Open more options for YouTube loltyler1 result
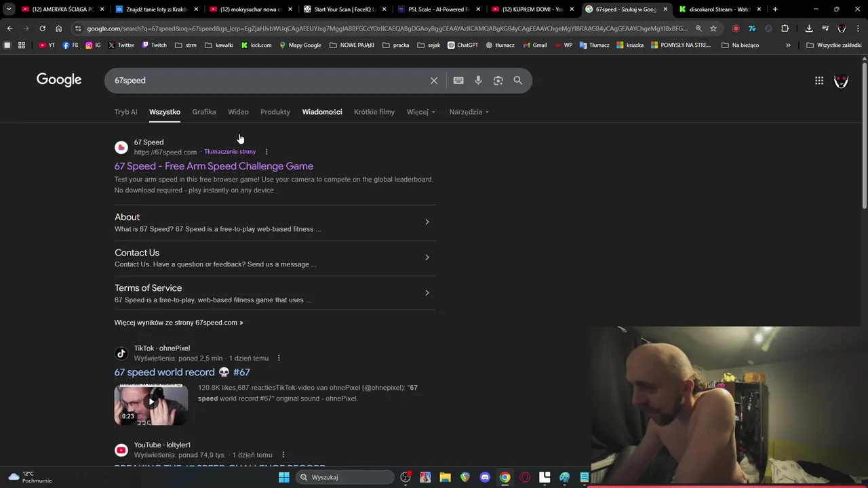 pos(283,455)
